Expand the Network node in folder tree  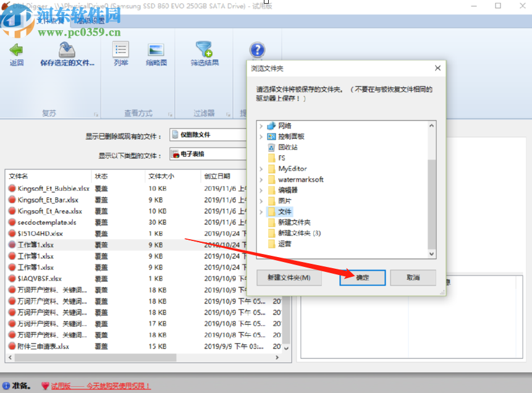click(261, 126)
